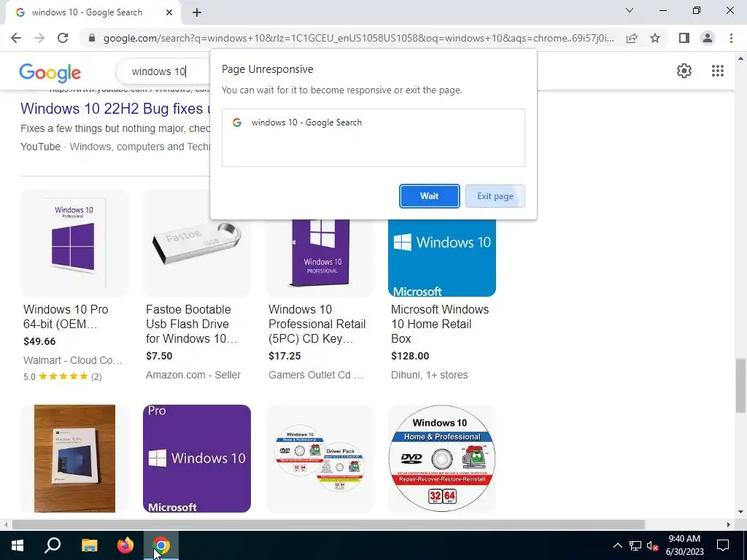The height and width of the screenshot is (560, 747).
Task: Click the browser forward arrow
Action: [39, 38]
